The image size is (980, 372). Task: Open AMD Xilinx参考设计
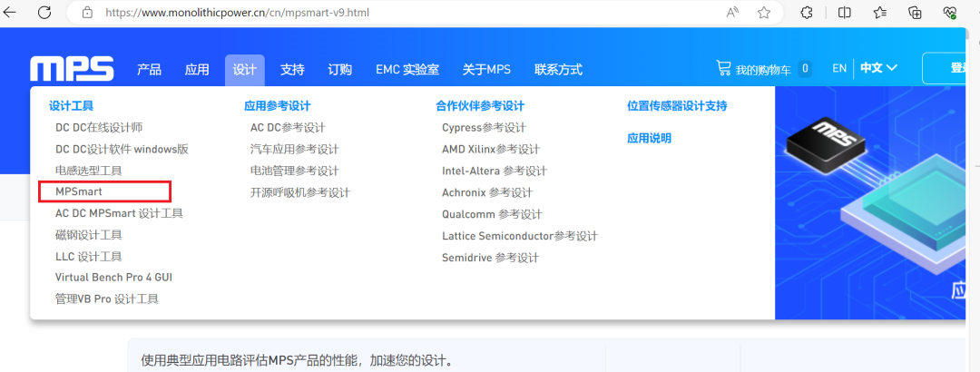click(x=491, y=150)
